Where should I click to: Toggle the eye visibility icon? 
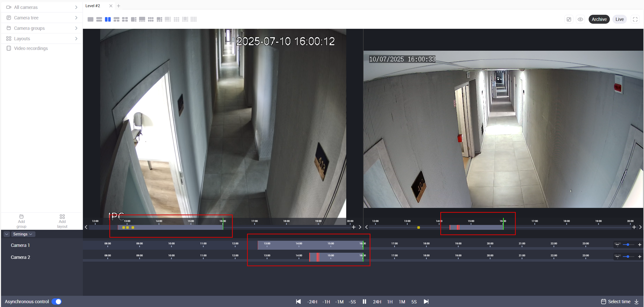(580, 19)
